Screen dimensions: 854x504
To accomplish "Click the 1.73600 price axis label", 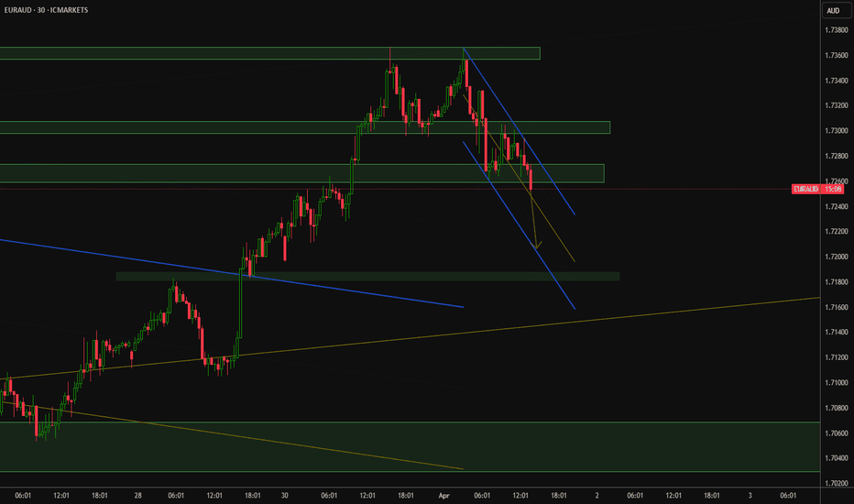I will click(x=836, y=56).
